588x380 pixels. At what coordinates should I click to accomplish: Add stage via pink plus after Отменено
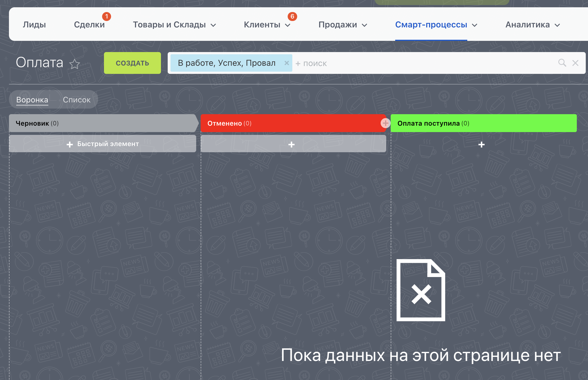385,123
